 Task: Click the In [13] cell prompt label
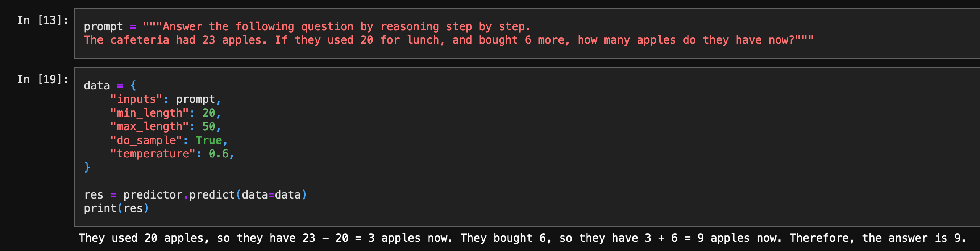42,20
